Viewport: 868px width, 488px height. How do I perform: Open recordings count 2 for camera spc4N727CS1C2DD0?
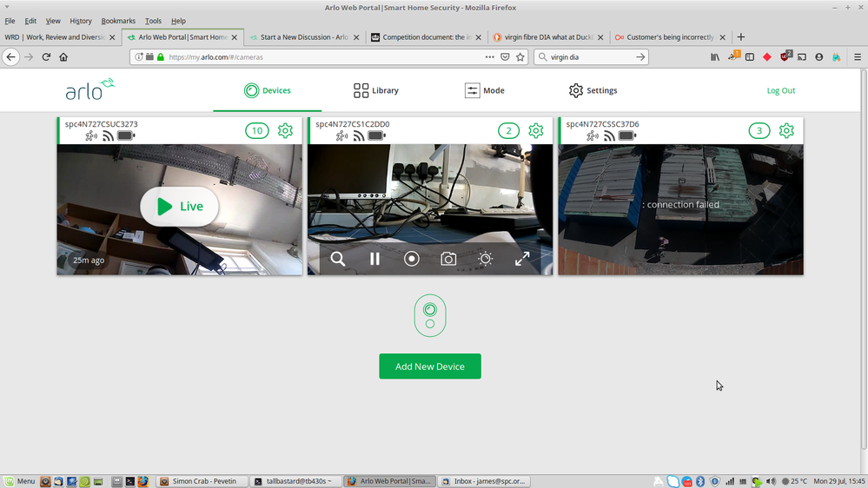(x=509, y=130)
